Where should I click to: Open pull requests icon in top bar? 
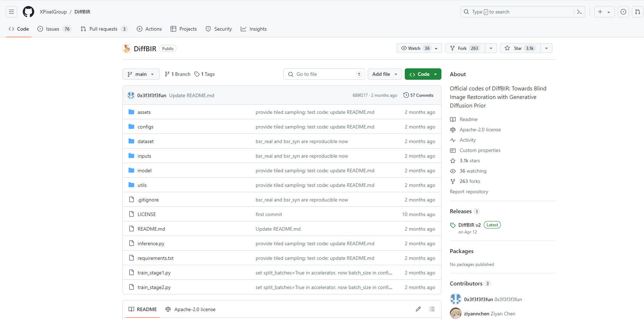click(x=637, y=12)
